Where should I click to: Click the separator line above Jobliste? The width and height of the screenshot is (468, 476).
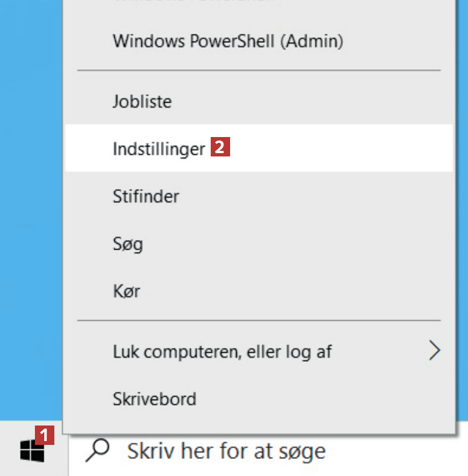click(x=258, y=71)
